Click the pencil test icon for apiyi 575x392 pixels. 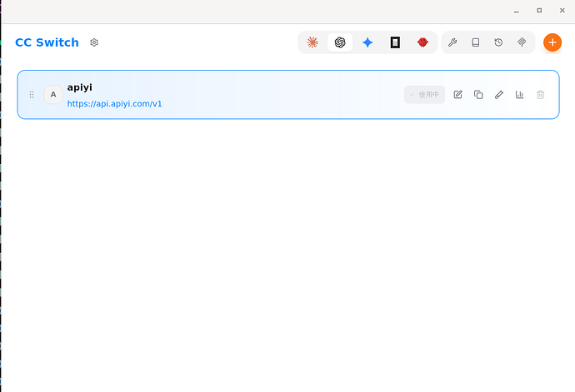click(498, 95)
